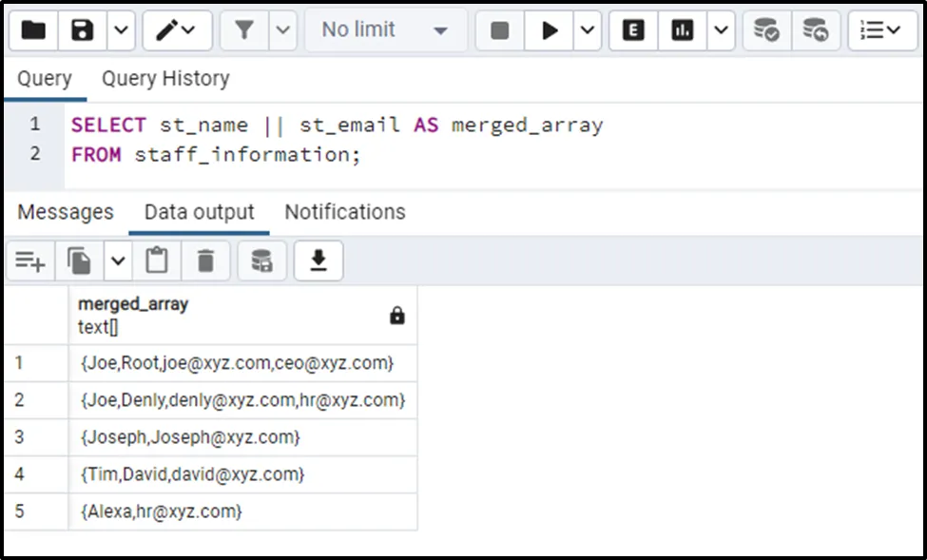Click the Save File disk icon

(83, 30)
